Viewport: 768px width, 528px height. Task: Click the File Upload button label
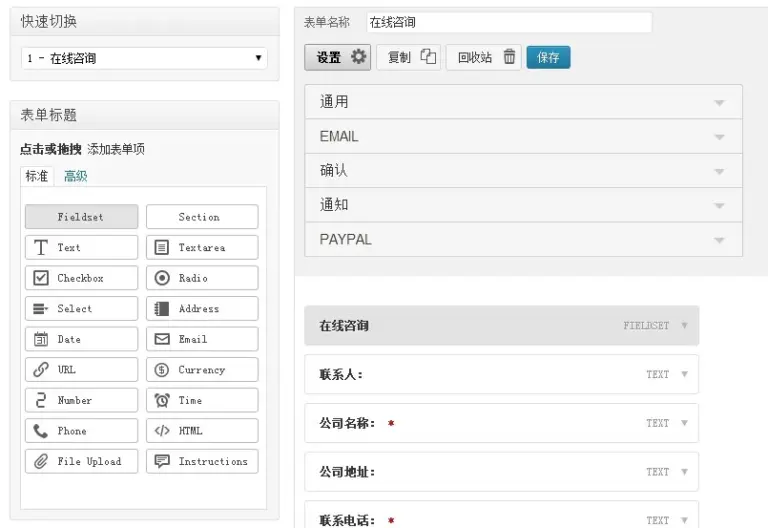(x=89, y=461)
